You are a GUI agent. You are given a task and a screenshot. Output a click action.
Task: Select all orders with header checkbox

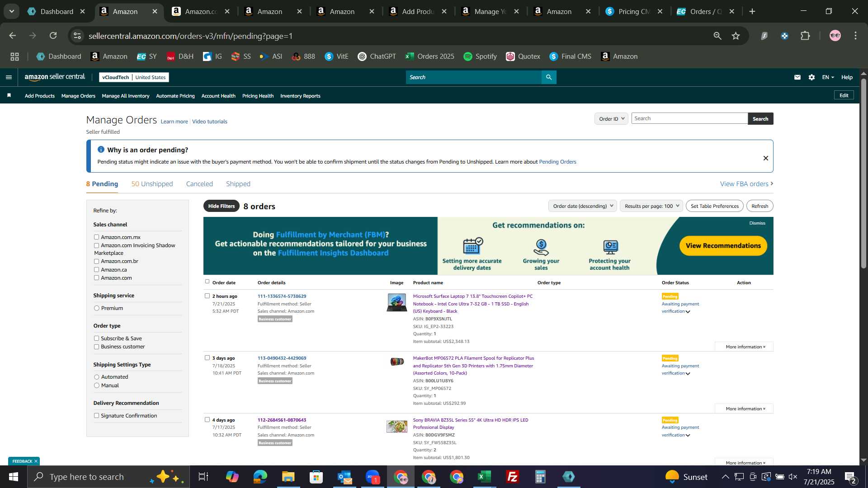pyautogui.click(x=207, y=282)
